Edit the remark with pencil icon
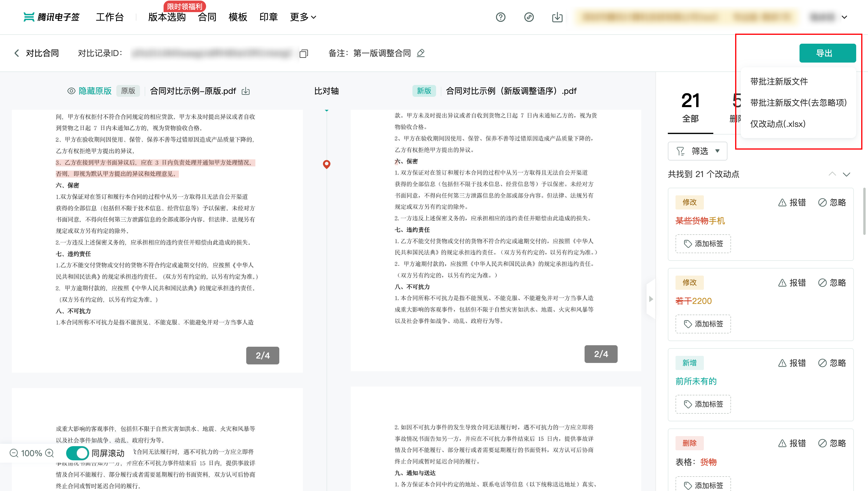 tap(421, 53)
